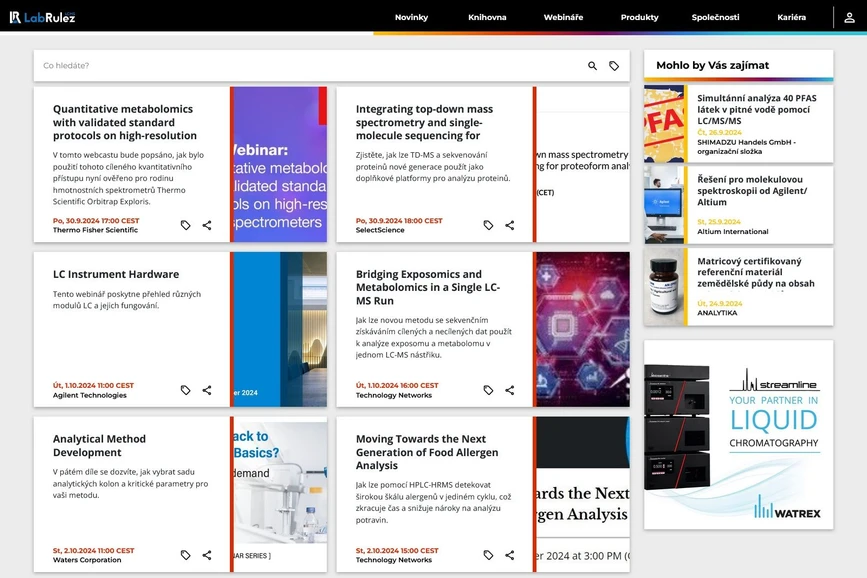This screenshot has width=867, height=578.
Task: Open the Novinky menu
Action: (411, 17)
